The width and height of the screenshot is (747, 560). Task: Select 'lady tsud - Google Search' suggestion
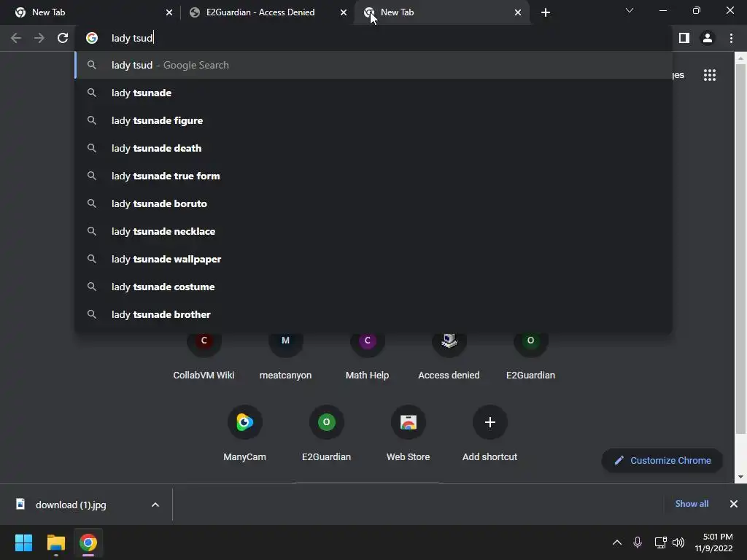[x=373, y=65]
